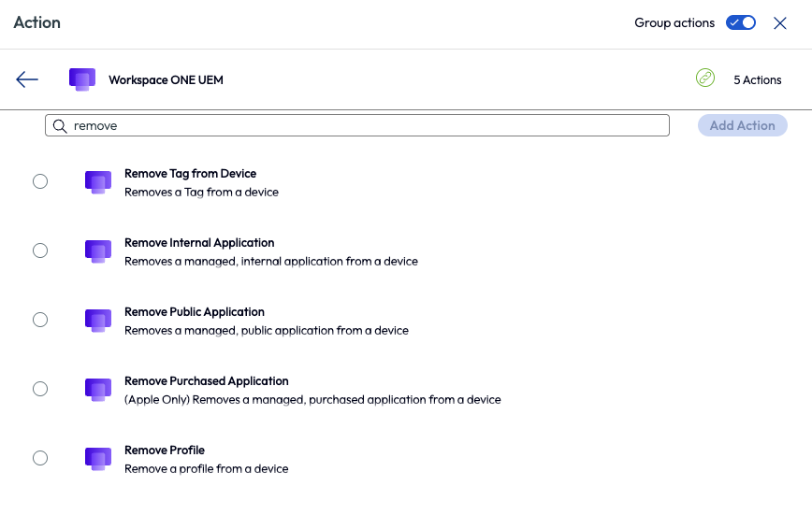812x515 pixels.
Task: Click the magnifier icon in search box
Action: point(60,125)
